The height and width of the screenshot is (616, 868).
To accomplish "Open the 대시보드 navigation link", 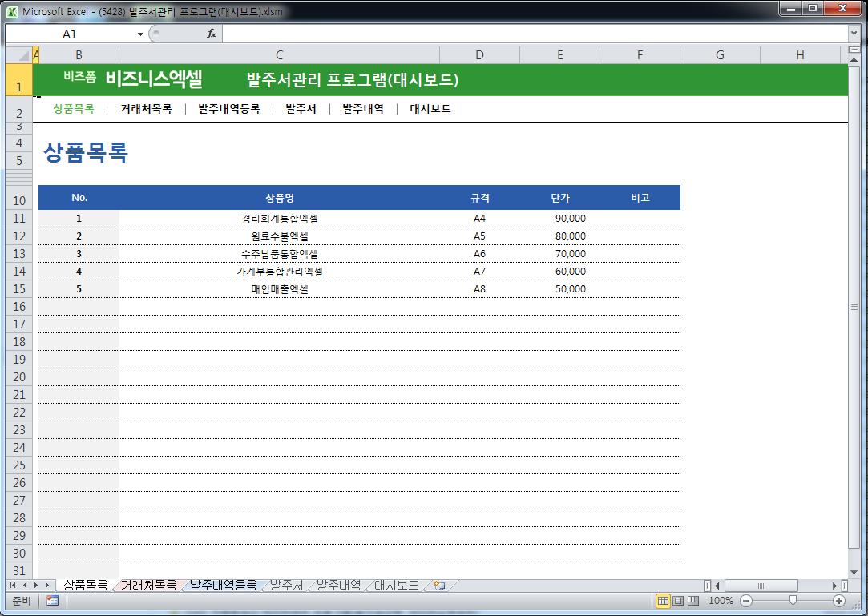I will pos(430,108).
